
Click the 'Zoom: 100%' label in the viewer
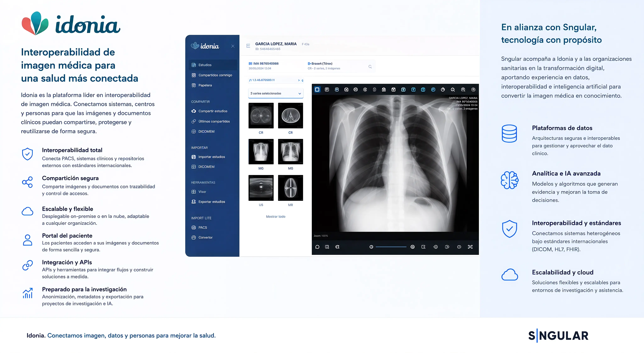click(x=321, y=236)
